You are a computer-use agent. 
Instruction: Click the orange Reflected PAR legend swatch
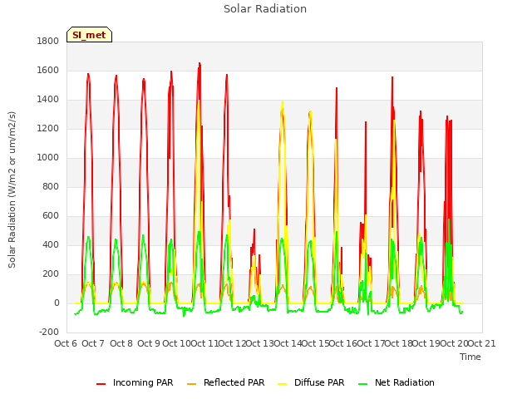pos(192,384)
